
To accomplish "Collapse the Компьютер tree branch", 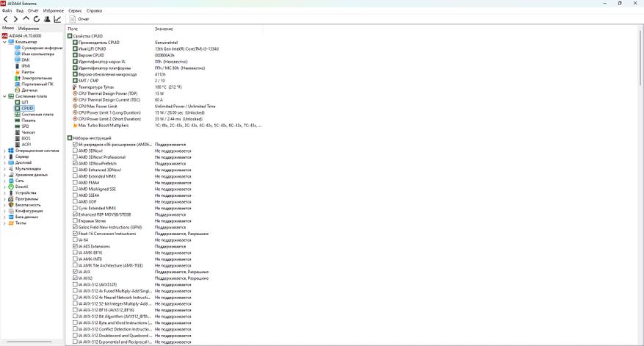I will point(4,42).
